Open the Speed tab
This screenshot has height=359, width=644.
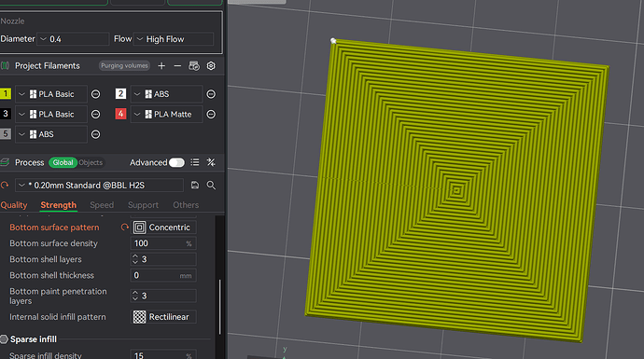102,205
